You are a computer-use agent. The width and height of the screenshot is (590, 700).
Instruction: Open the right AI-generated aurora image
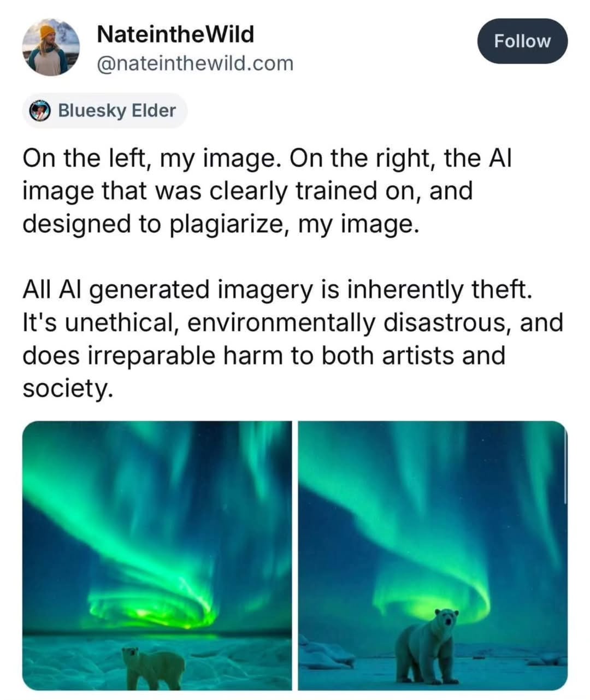[x=433, y=555]
